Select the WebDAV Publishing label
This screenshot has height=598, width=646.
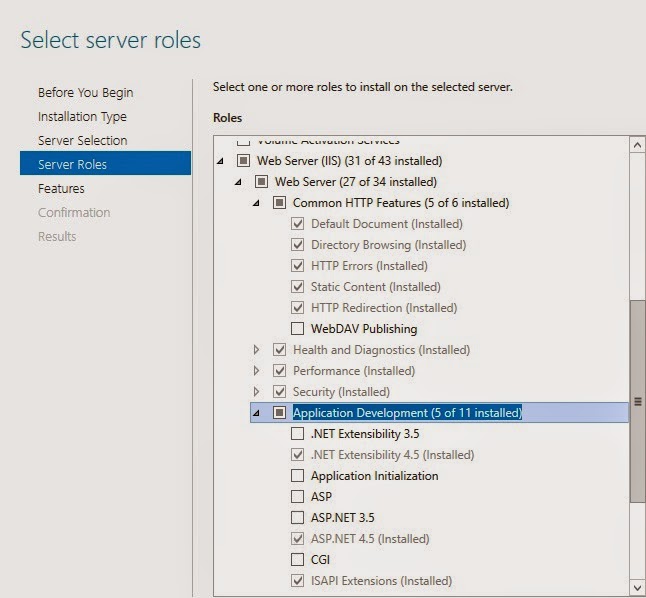click(364, 329)
